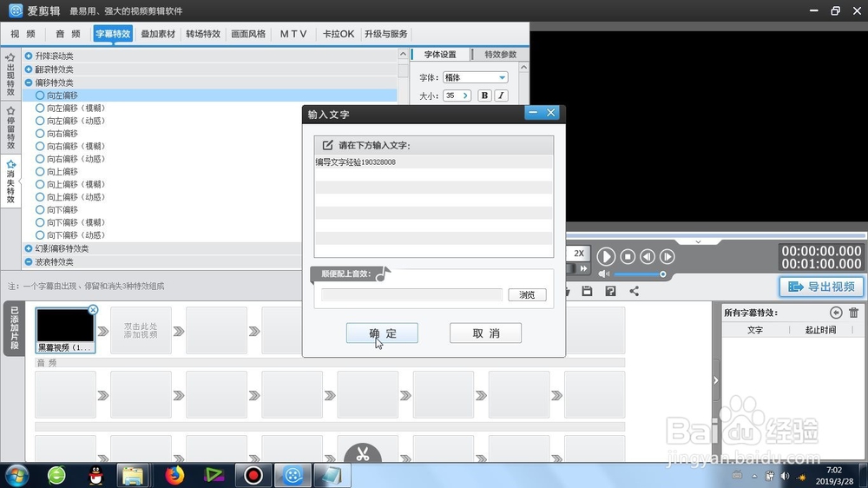868x488 pixels.
Task: Open the 视频 tab
Action: click(x=23, y=34)
